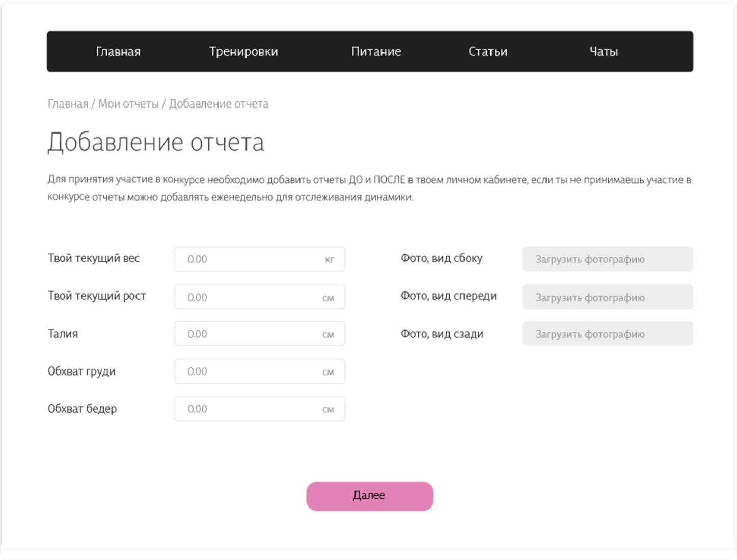737x560 pixels.
Task: Click the кг unit label in the weight field
Action: coord(331,259)
